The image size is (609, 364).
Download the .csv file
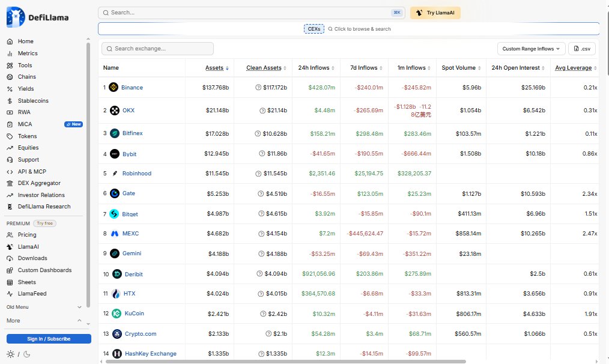click(582, 49)
